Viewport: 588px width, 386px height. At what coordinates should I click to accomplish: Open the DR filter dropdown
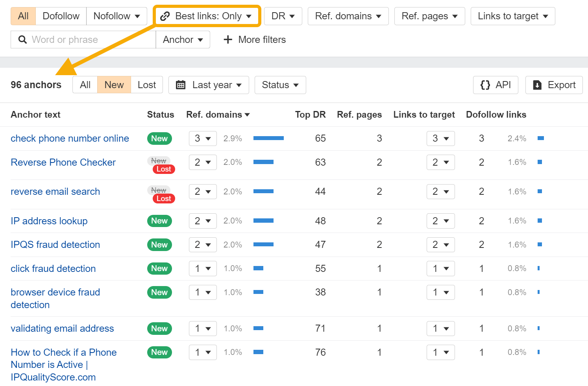[x=283, y=16]
